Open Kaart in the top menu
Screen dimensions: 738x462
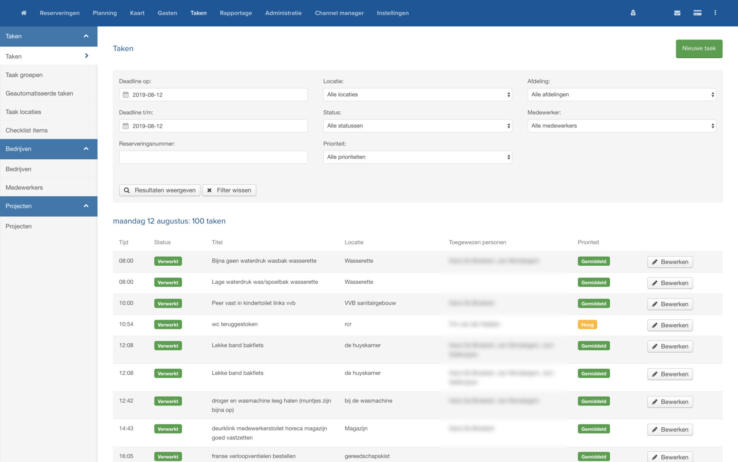tap(137, 13)
